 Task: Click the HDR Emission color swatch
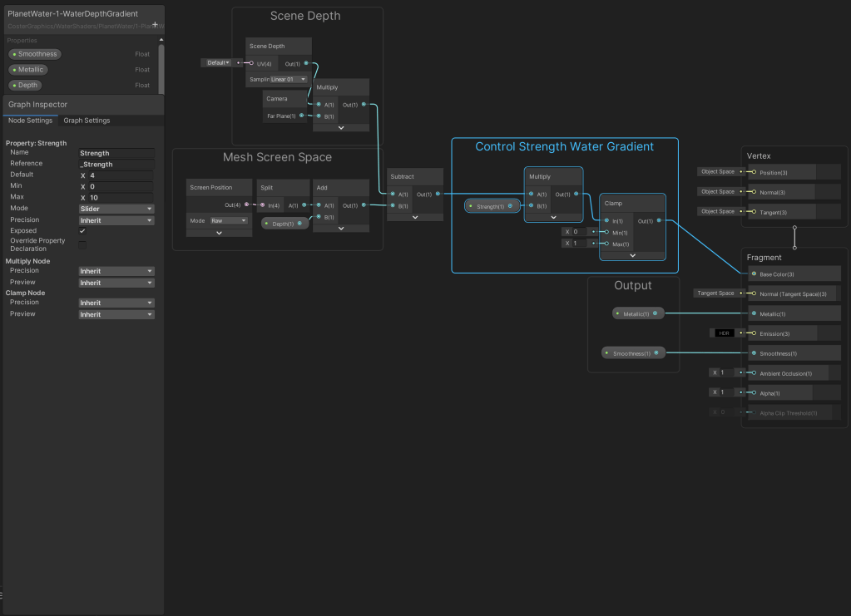point(724,333)
